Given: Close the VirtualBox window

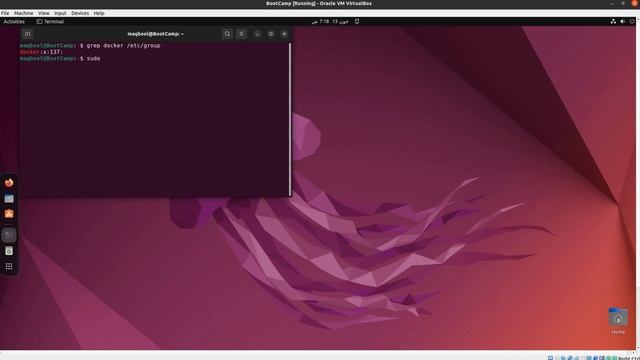Looking at the screenshot, I should tap(635, 3).
